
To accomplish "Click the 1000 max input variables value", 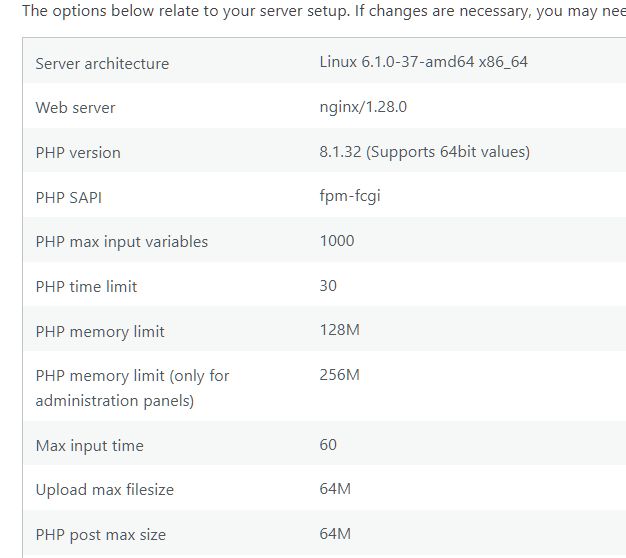I will (337, 241).
